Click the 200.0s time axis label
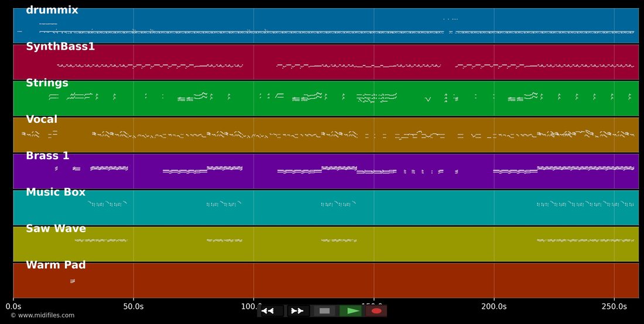 pyautogui.click(x=494, y=307)
